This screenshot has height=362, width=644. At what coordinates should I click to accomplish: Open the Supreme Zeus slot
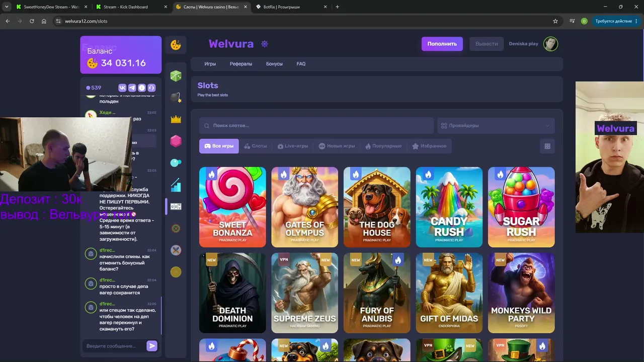(304, 293)
